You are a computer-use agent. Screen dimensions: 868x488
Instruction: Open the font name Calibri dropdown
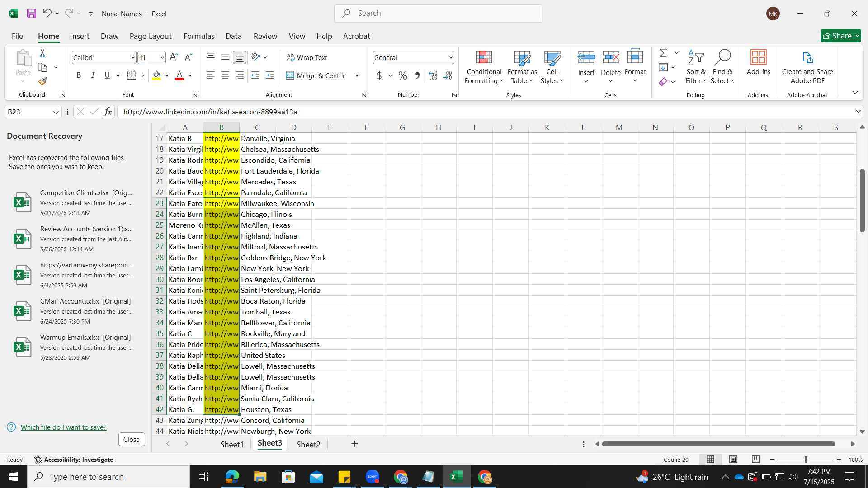(133, 58)
